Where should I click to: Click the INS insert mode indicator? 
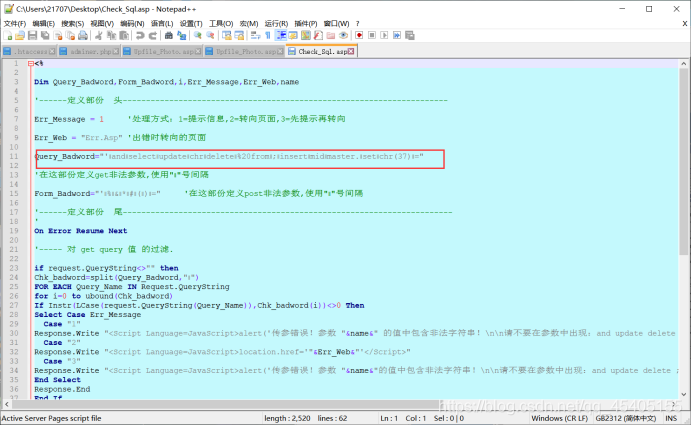pos(671,418)
